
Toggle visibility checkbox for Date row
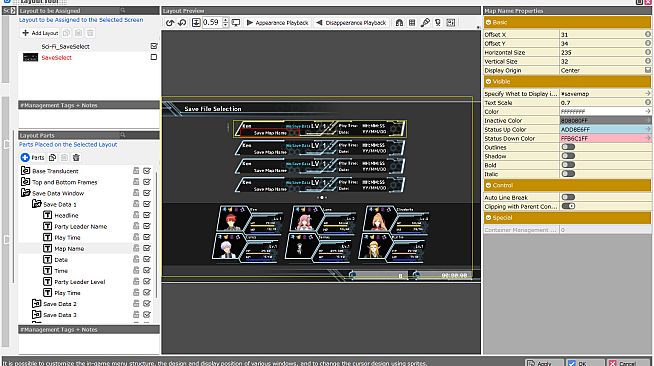(147, 259)
